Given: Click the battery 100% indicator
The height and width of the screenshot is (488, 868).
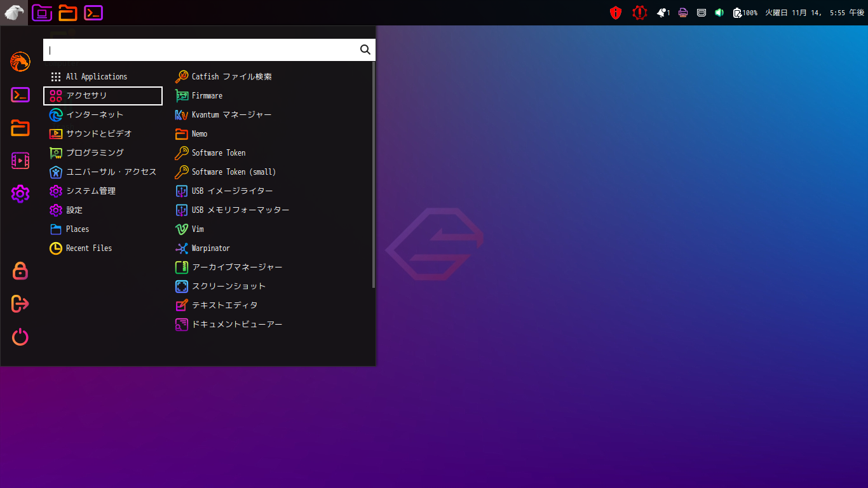Looking at the screenshot, I should click(x=745, y=13).
